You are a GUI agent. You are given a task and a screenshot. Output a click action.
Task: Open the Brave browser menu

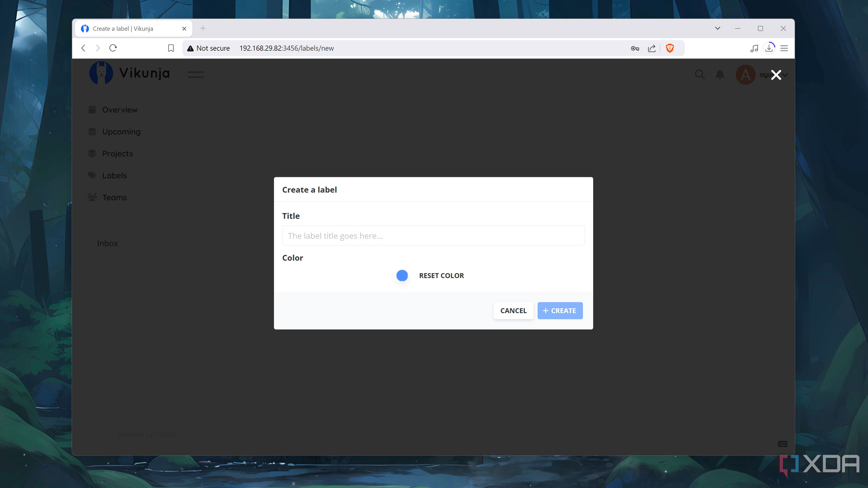(x=784, y=48)
